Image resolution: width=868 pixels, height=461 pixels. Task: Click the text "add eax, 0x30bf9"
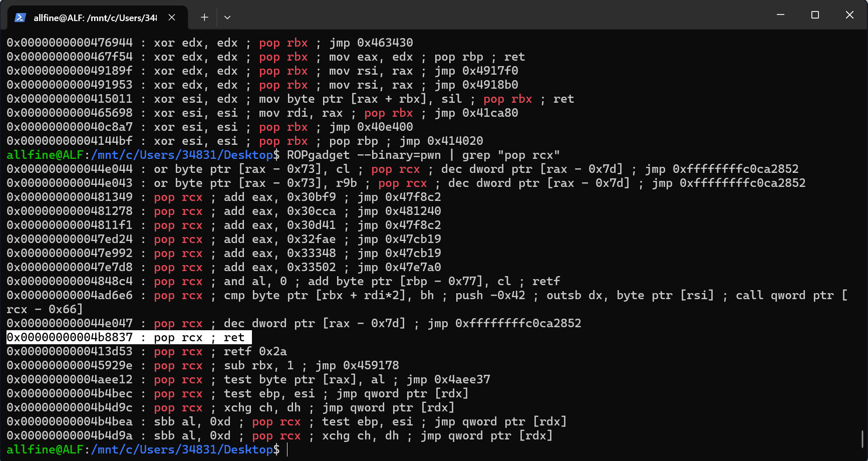click(280, 197)
